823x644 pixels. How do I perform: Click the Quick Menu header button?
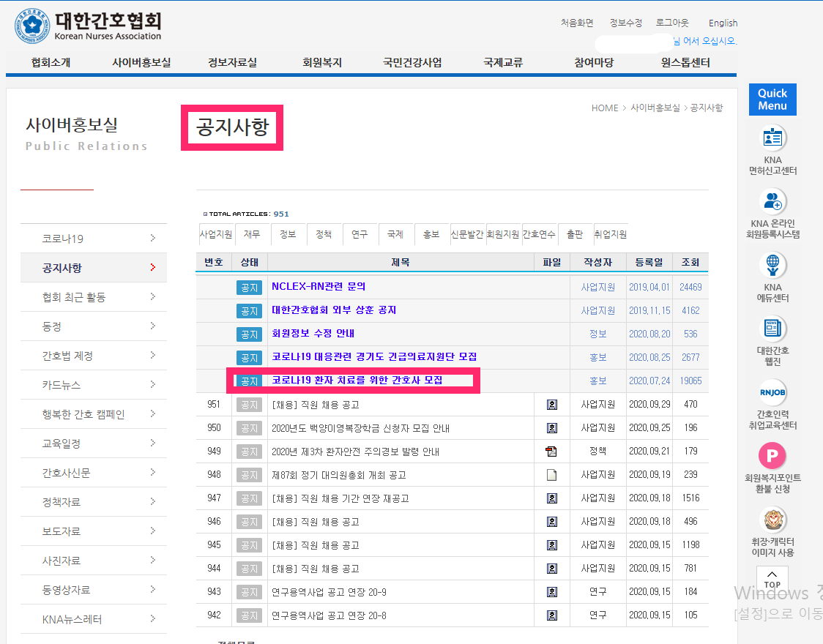pos(772,99)
